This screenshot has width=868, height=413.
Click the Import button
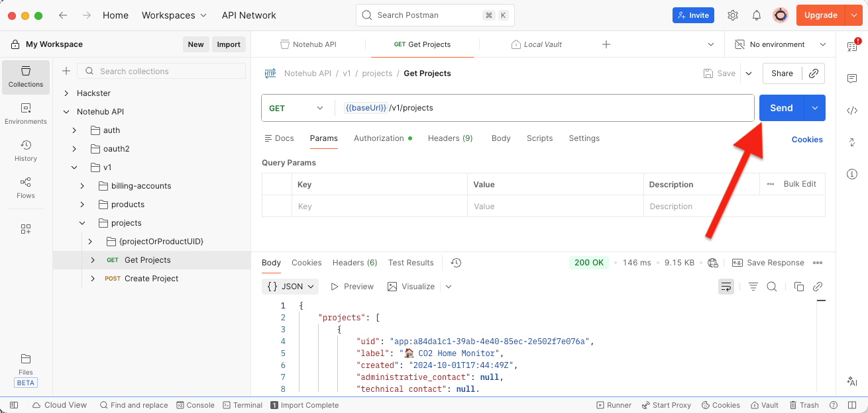(229, 44)
